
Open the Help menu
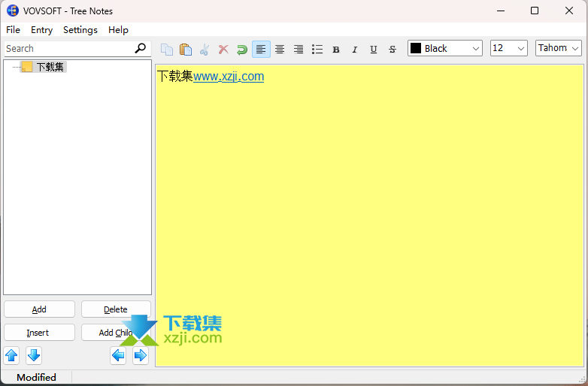pos(118,30)
